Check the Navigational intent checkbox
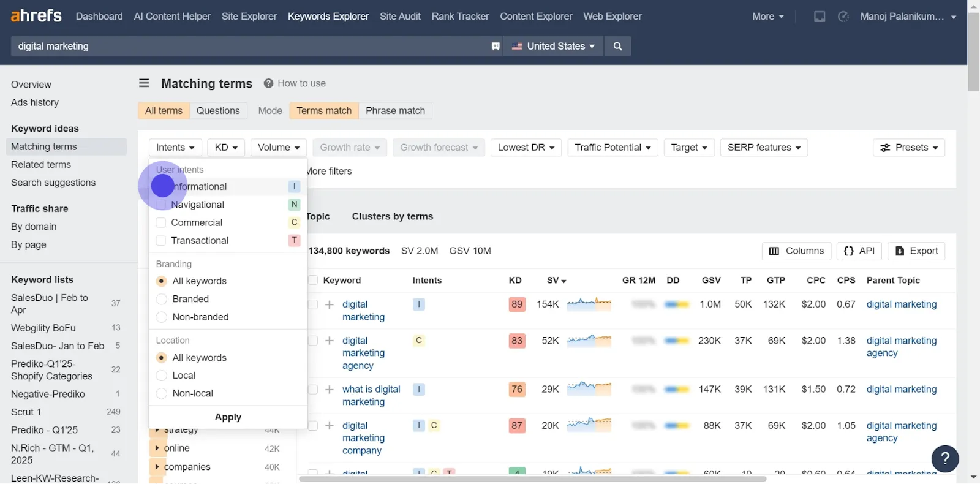The height and width of the screenshot is (484, 980). point(161,205)
